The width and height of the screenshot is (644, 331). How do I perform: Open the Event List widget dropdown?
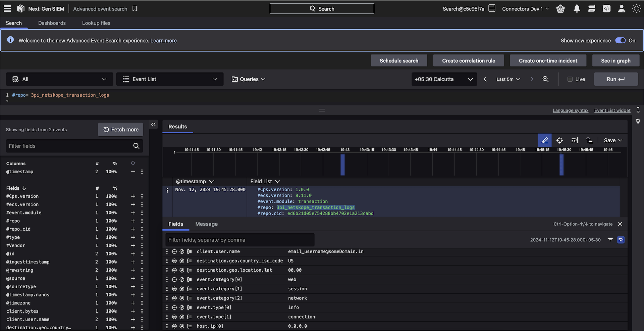pos(170,79)
